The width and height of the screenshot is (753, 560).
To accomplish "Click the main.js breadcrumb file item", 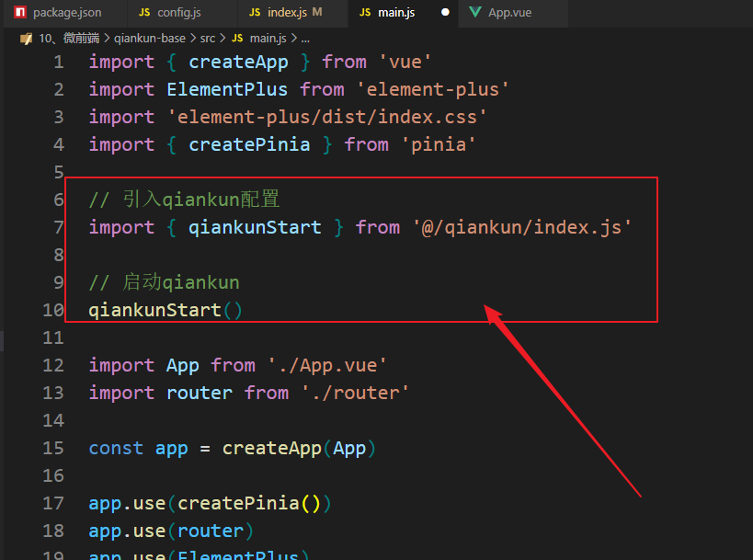I will pos(268,39).
